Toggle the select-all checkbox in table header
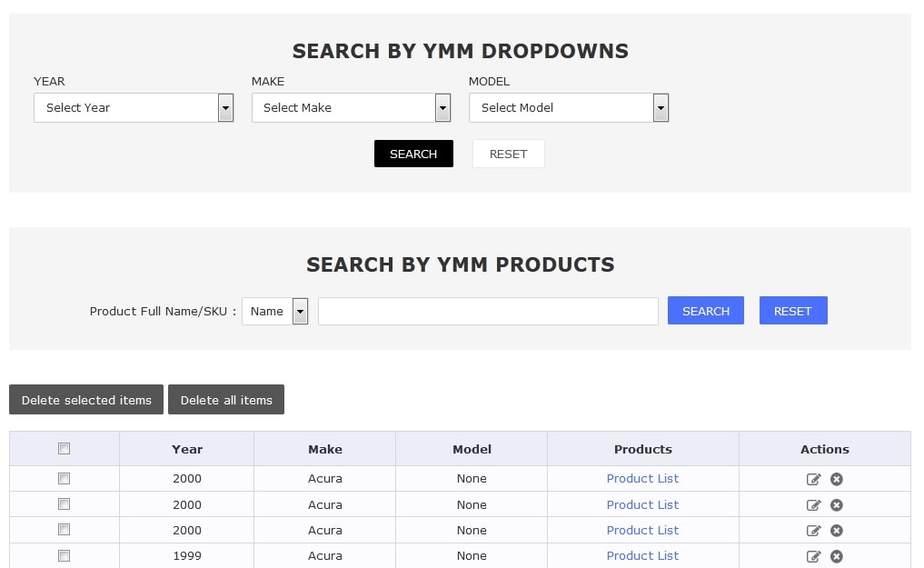924x568 pixels. pyautogui.click(x=64, y=448)
